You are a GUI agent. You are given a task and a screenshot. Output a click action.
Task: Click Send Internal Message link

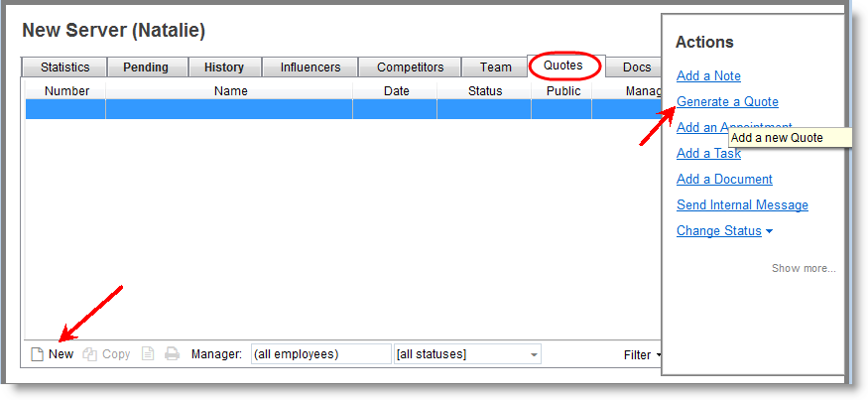(742, 205)
